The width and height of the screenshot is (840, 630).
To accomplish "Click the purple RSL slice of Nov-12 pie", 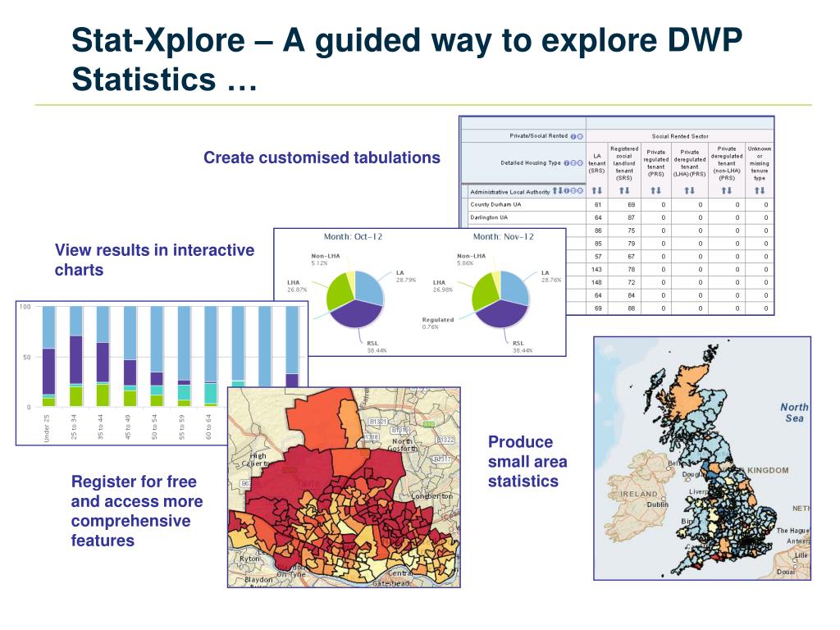I will tap(501, 314).
